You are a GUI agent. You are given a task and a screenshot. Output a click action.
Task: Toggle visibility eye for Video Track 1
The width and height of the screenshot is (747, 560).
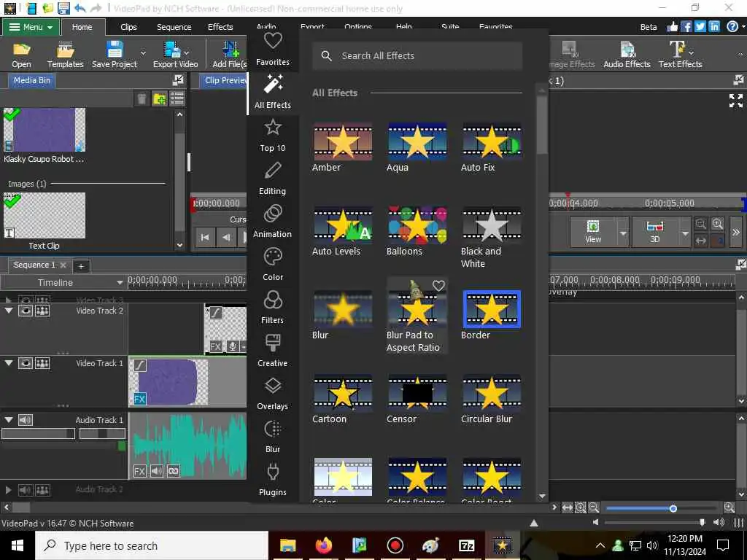pos(26,363)
